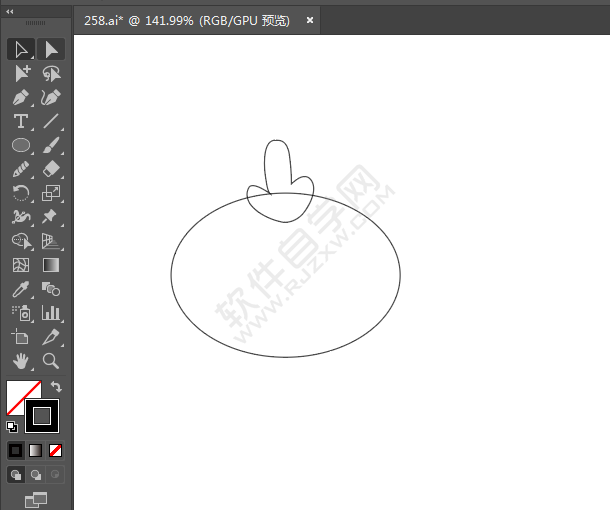Apply None (red slash) mode button
Screen dimensions: 610x510
55,451
